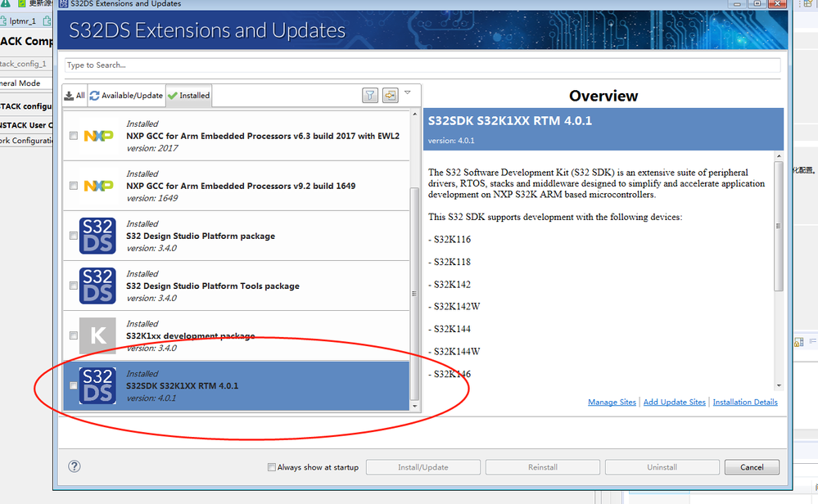818x504 pixels.
Task: Check the NXP GCC v9.2 build 1649 checkbox
Action: click(74, 186)
